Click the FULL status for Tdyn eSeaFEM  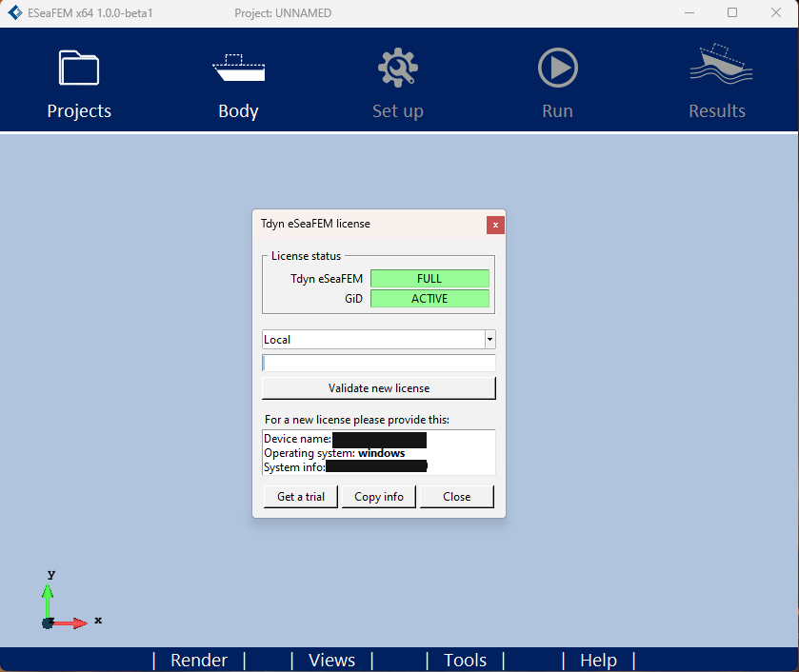pyautogui.click(x=429, y=279)
